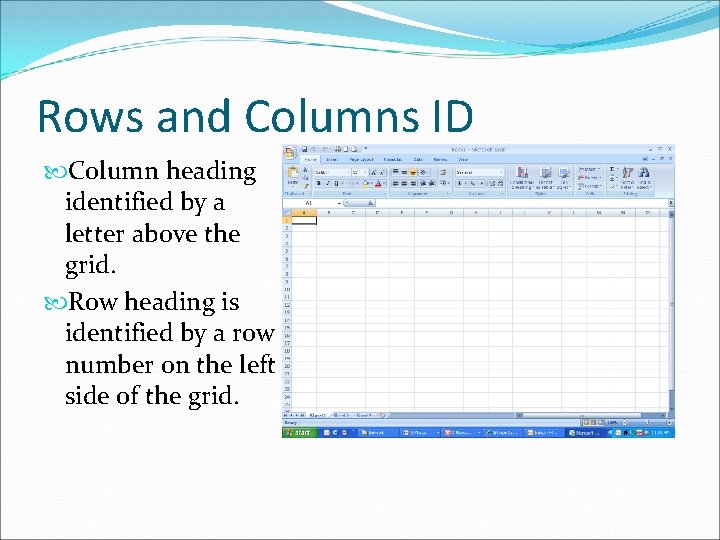
Task: Expand the Font Color dropdown arrow
Action: (384, 183)
